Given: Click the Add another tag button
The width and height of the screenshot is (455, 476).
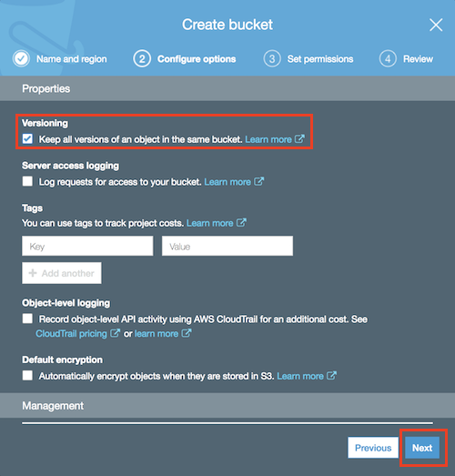Looking at the screenshot, I should pos(62,273).
